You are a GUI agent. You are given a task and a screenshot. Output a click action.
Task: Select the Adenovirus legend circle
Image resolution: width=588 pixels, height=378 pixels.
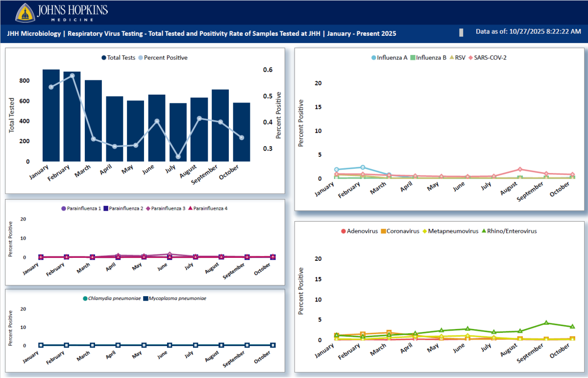[343, 231]
